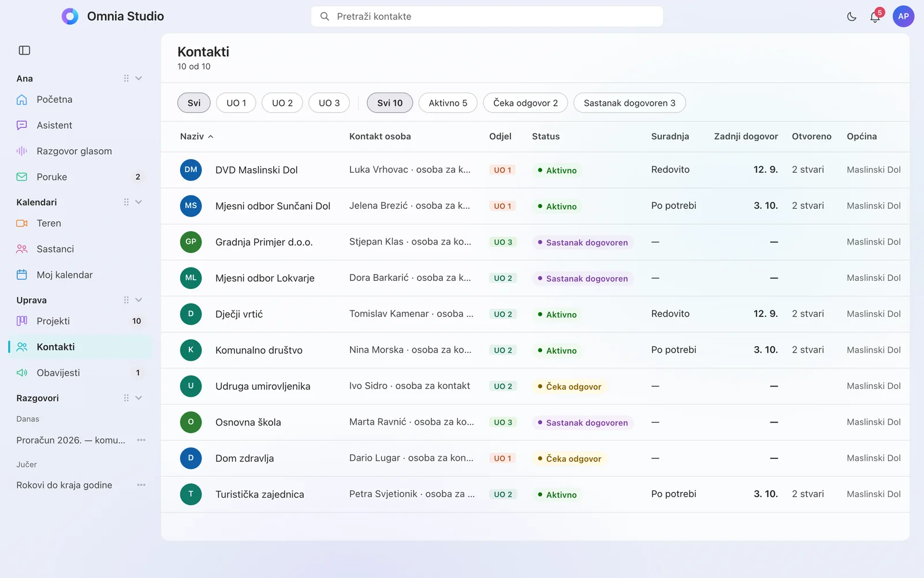Viewport: 924px width, 578px height.
Task: Grab drag handle of Kalendari section
Action: (x=126, y=202)
